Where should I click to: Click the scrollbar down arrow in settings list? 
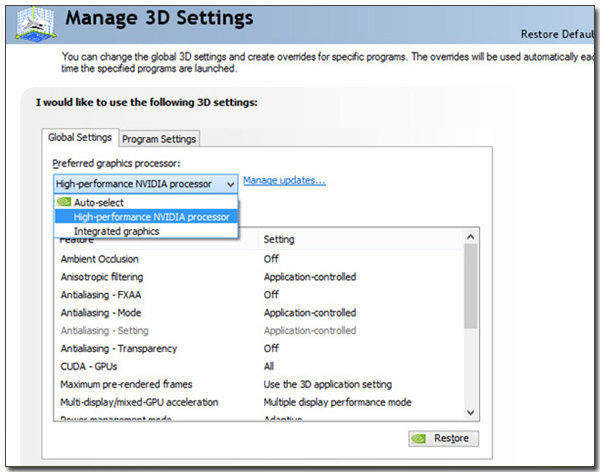click(x=470, y=411)
